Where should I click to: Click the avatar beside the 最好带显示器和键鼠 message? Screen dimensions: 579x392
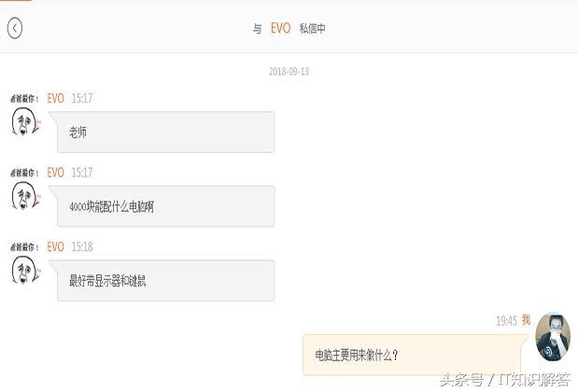click(x=25, y=269)
